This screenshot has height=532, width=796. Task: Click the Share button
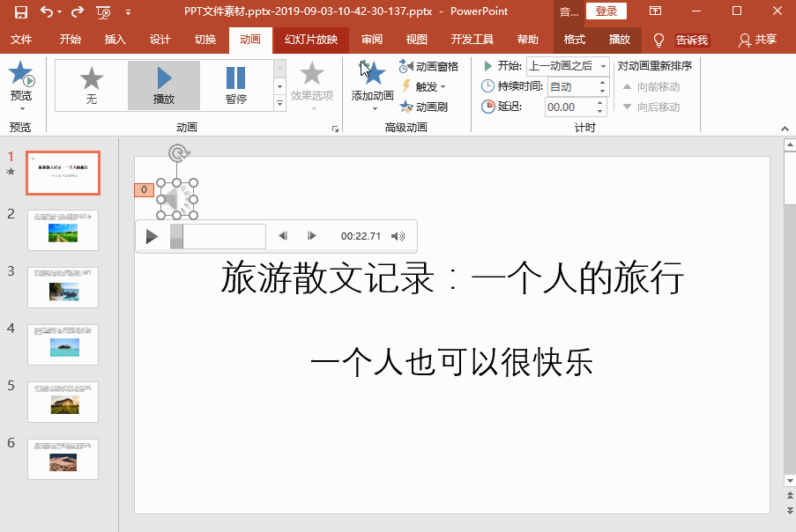click(758, 40)
